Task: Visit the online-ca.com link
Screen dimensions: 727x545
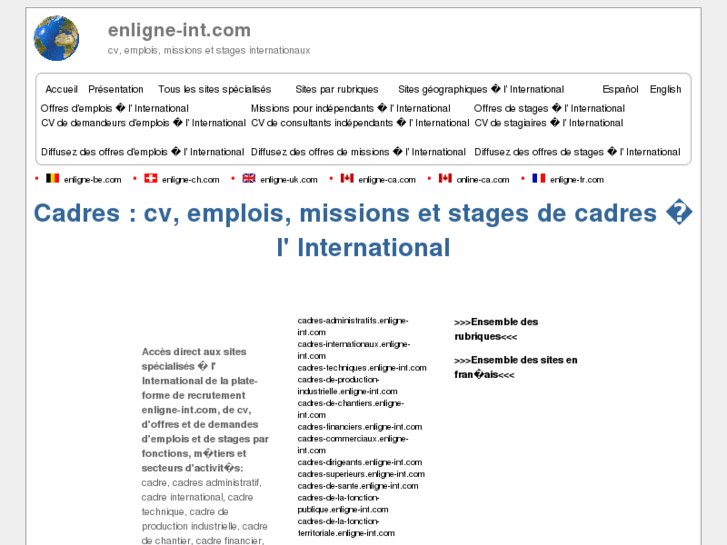Action: 483,180
